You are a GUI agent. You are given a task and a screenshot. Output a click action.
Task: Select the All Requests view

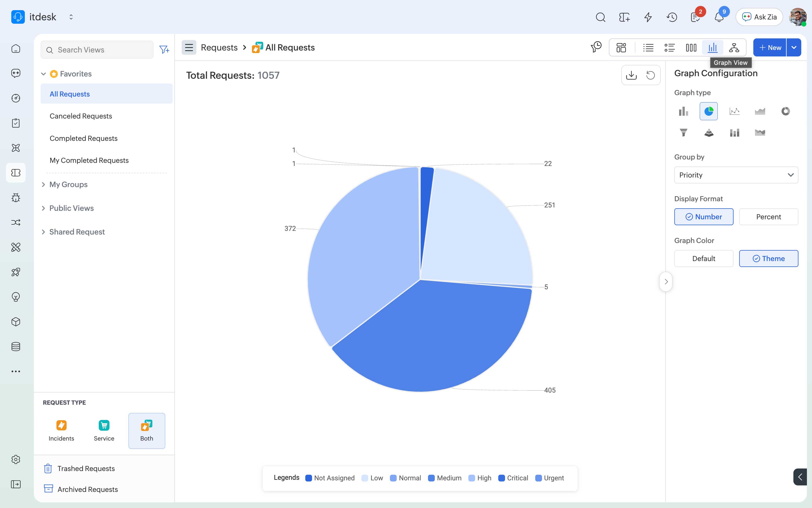point(106,94)
